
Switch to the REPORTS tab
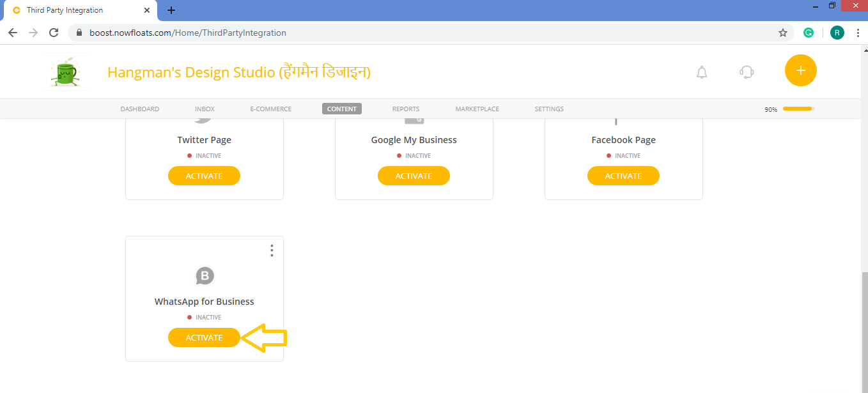406,109
